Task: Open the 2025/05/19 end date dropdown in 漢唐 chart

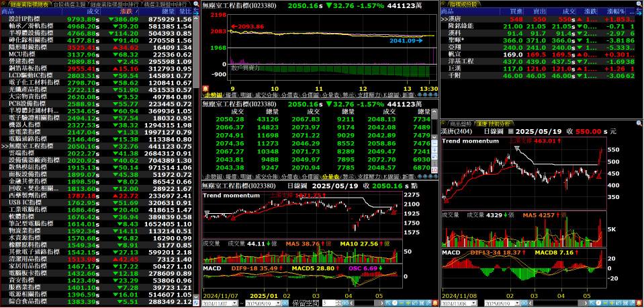Action: [518, 303]
